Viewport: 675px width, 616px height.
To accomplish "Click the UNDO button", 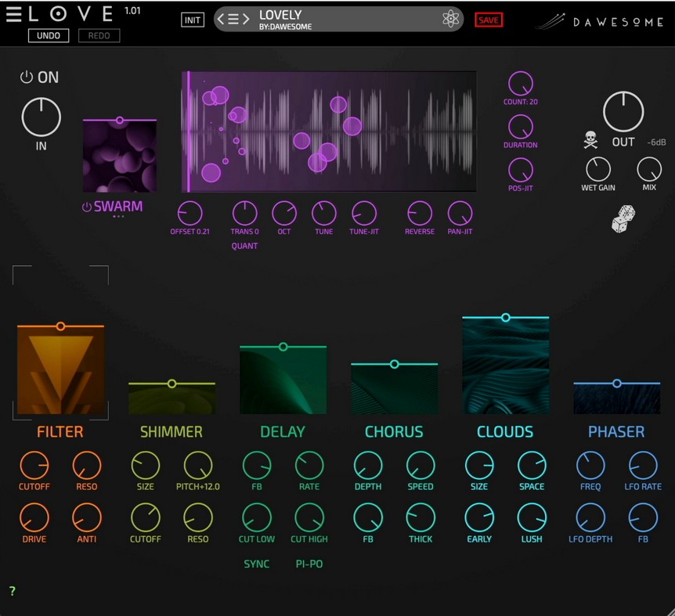I will tap(49, 36).
